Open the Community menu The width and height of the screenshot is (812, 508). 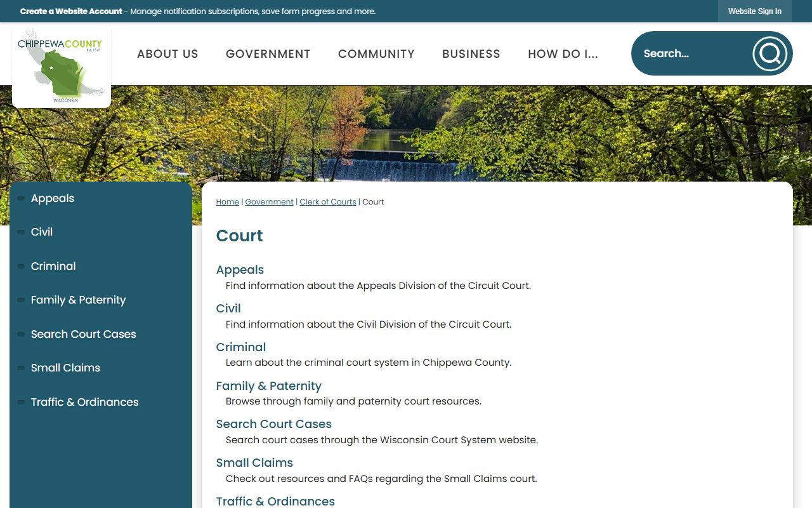point(376,54)
